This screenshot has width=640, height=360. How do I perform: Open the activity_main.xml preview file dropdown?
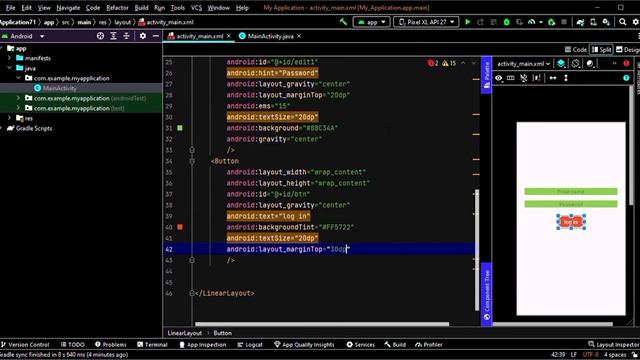click(524, 64)
